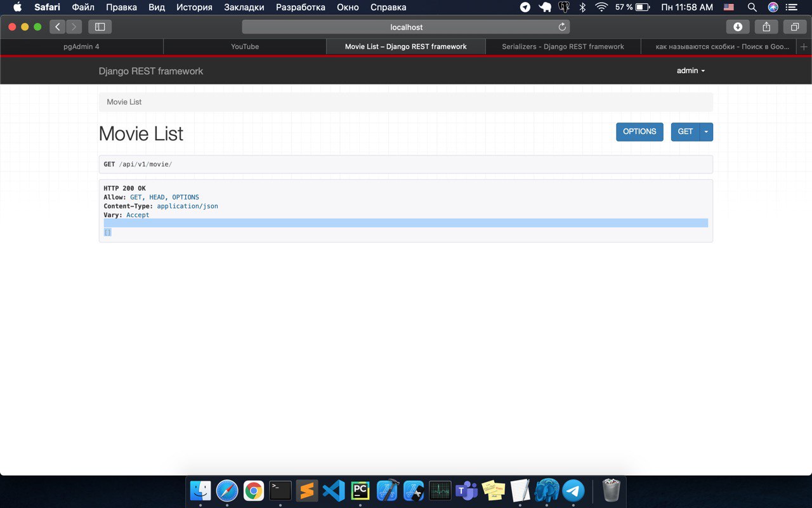Viewport: 812px width, 508px height.
Task: Open the Apple menu
Action: pyautogui.click(x=17, y=8)
